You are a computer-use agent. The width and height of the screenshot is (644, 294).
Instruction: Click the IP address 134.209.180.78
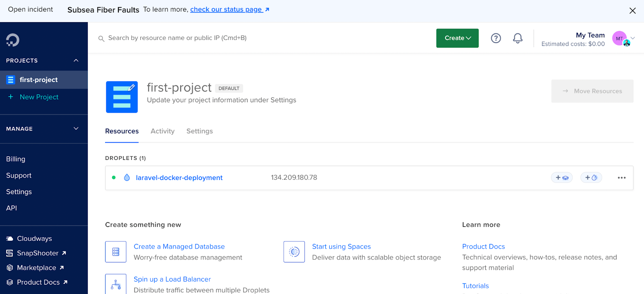click(x=294, y=178)
